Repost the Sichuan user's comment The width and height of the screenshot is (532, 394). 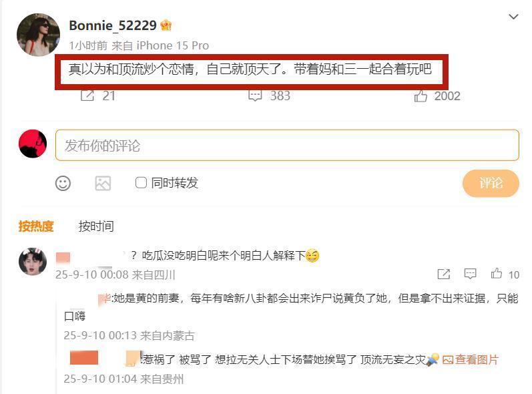click(444, 274)
